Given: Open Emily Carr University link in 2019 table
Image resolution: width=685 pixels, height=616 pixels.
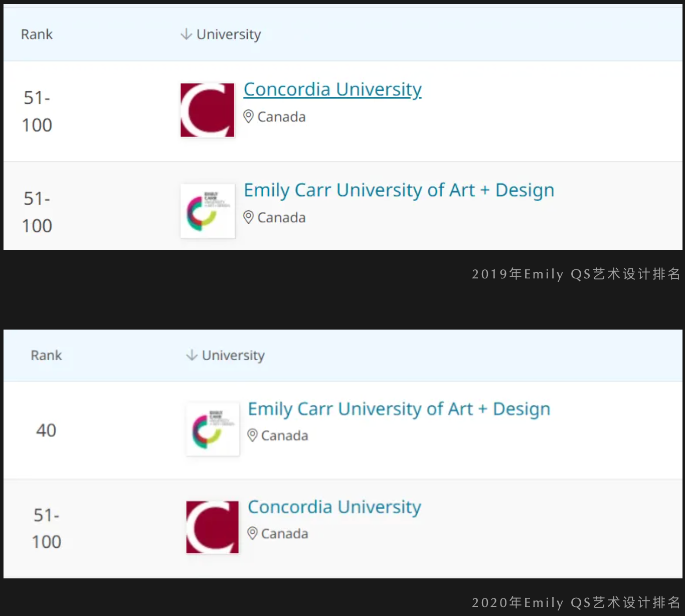Looking at the screenshot, I should point(399,190).
